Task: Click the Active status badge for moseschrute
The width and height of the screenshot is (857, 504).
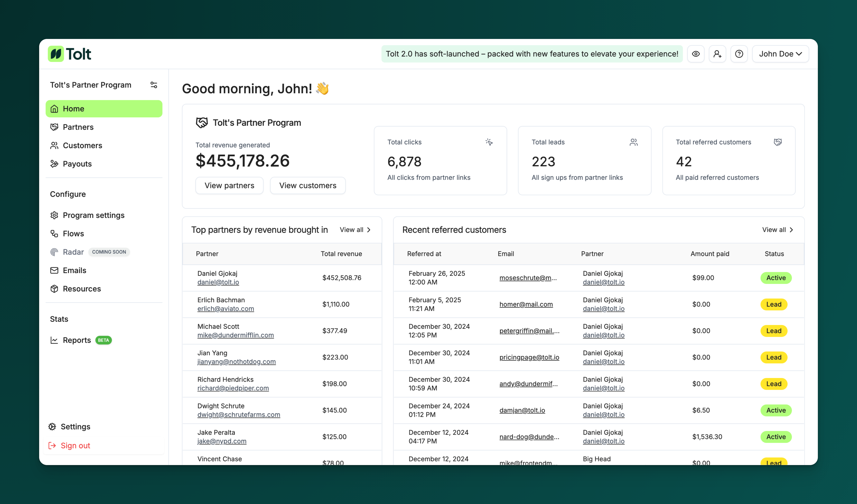Action: pyautogui.click(x=776, y=278)
